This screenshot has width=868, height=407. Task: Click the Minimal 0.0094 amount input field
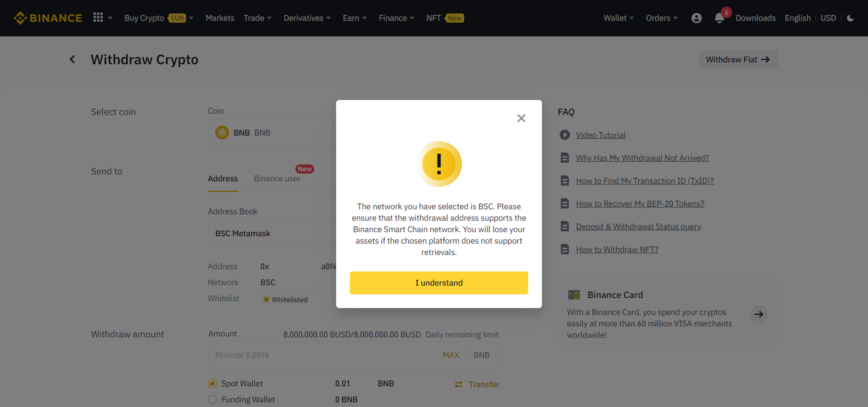(304, 354)
